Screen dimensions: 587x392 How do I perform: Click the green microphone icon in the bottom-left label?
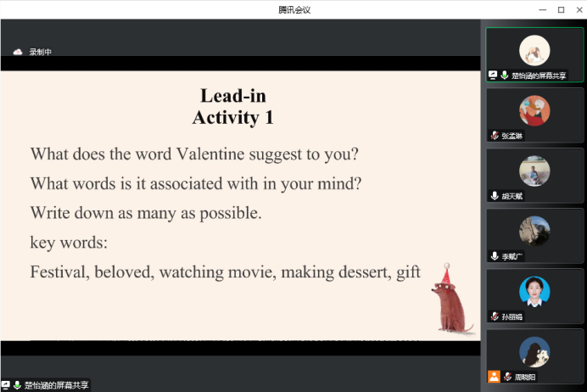point(17,385)
